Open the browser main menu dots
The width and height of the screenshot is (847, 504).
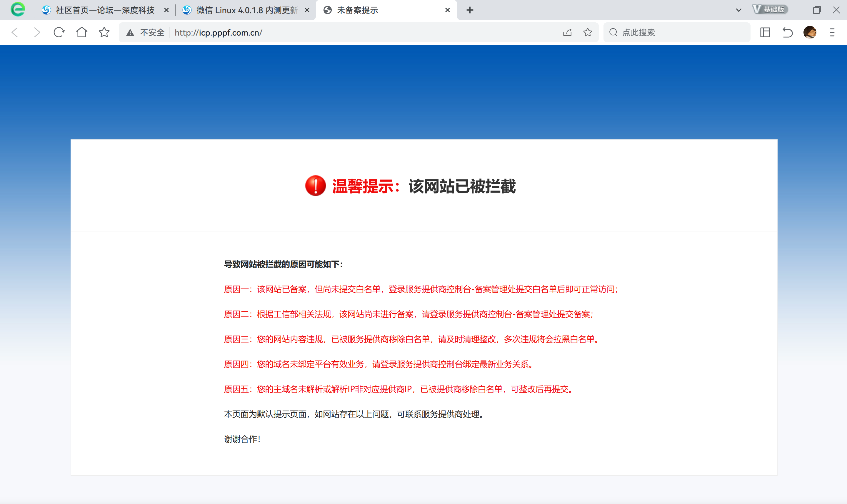(x=832, y=33)
